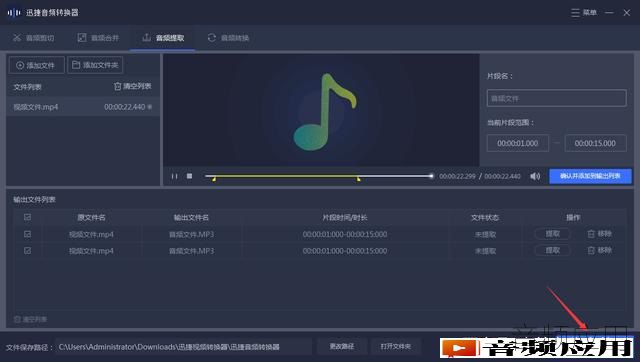640x362 pixels.
Task: Pause playback with the pause icon
Action: coord(174,176)
